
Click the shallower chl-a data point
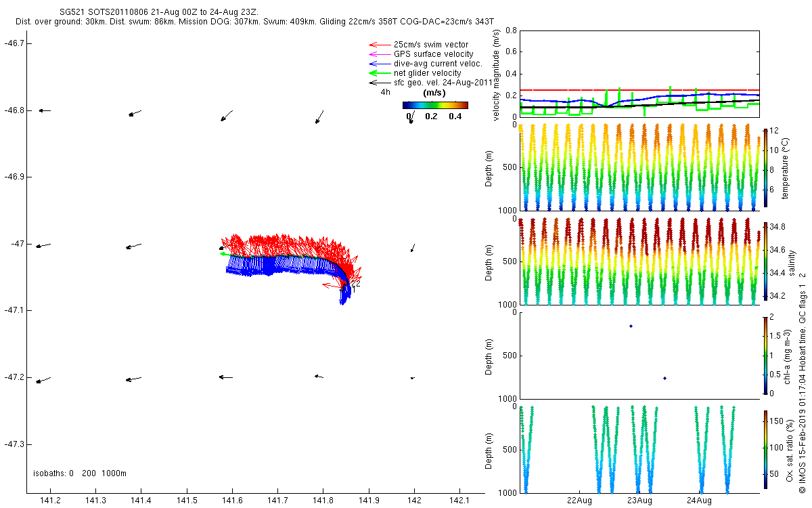[x=631, y=326]
